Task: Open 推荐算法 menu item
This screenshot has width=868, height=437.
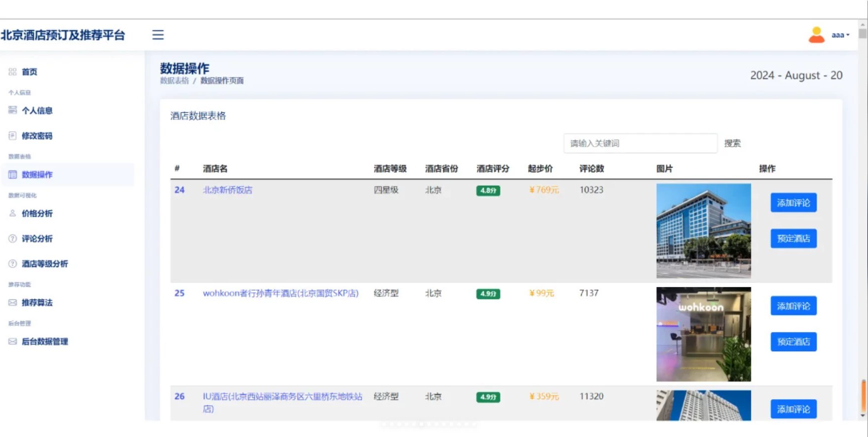Action: click(37, 303)
